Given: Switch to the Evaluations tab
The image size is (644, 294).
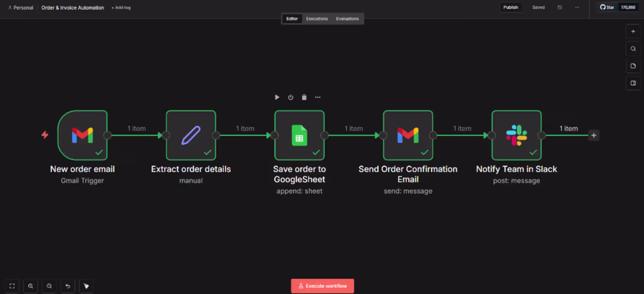Looking at the screenshot, I should coord(347,18).
